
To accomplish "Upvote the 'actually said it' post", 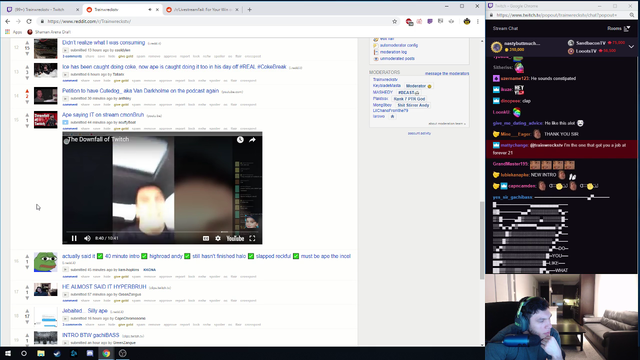I will [x=27, y=257].
